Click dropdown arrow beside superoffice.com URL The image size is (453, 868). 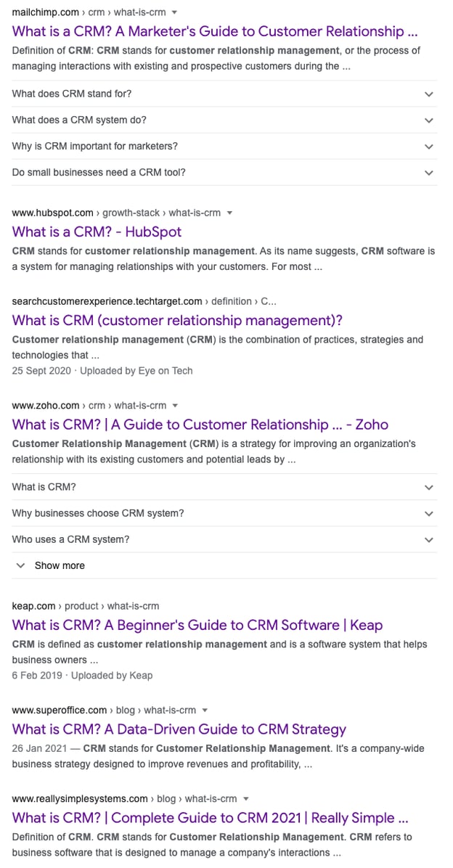tap(205, 711)
